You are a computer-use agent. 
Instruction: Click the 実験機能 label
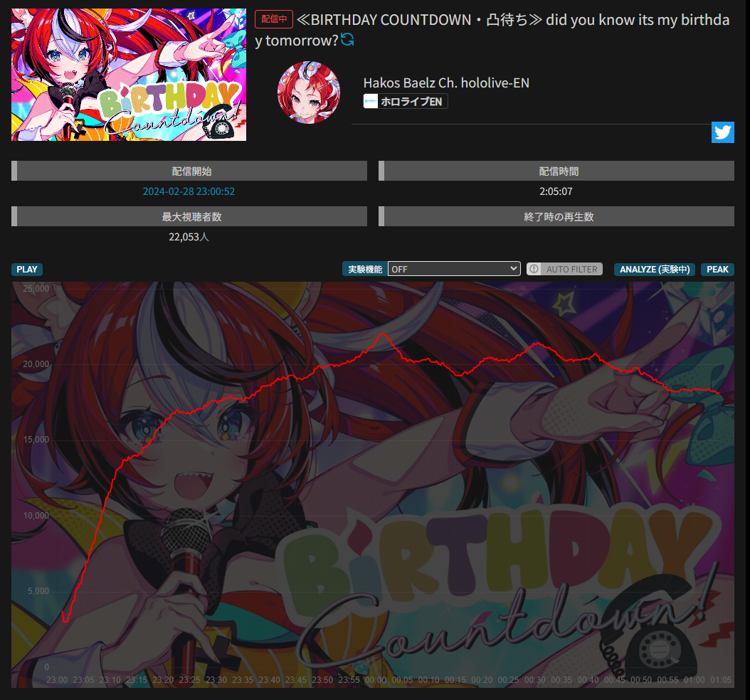[x=365, y=269]
